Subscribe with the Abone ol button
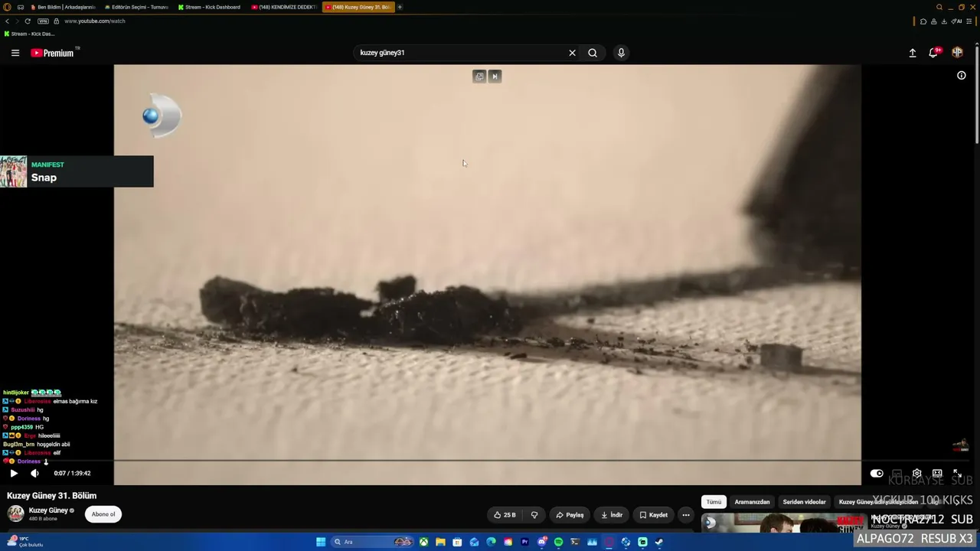Screen dimensions: 980x551 [103, 514]
